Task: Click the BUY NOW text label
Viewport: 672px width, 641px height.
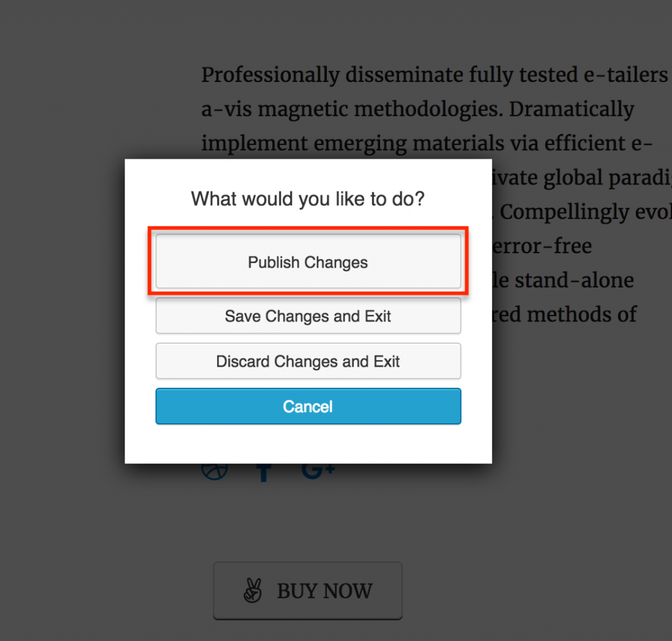Action: (x=324, y=591)
